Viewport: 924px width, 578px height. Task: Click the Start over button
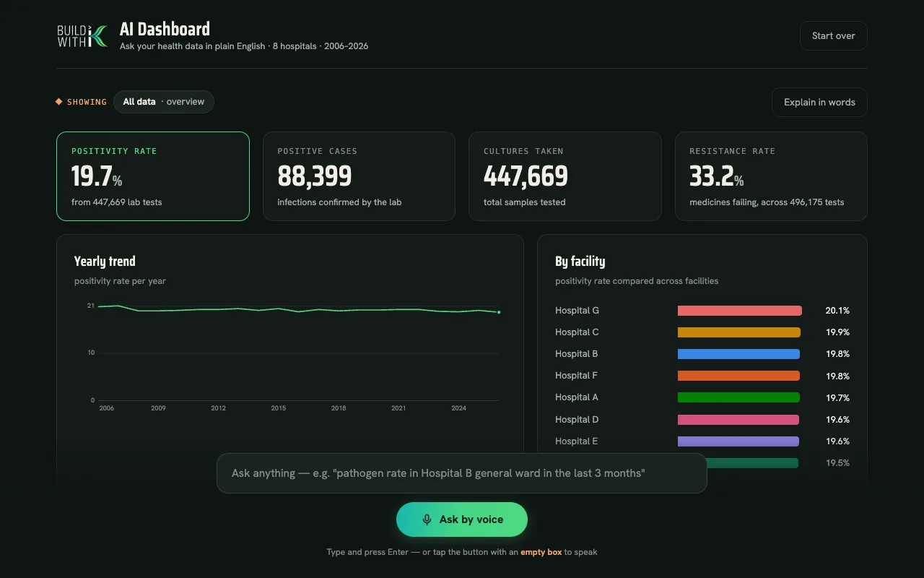(x=833, y=36)
